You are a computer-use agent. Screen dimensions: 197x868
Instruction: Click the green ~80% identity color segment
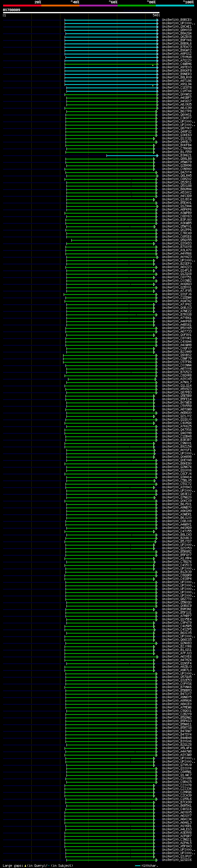pyautogui.click(x=137, y=6)
